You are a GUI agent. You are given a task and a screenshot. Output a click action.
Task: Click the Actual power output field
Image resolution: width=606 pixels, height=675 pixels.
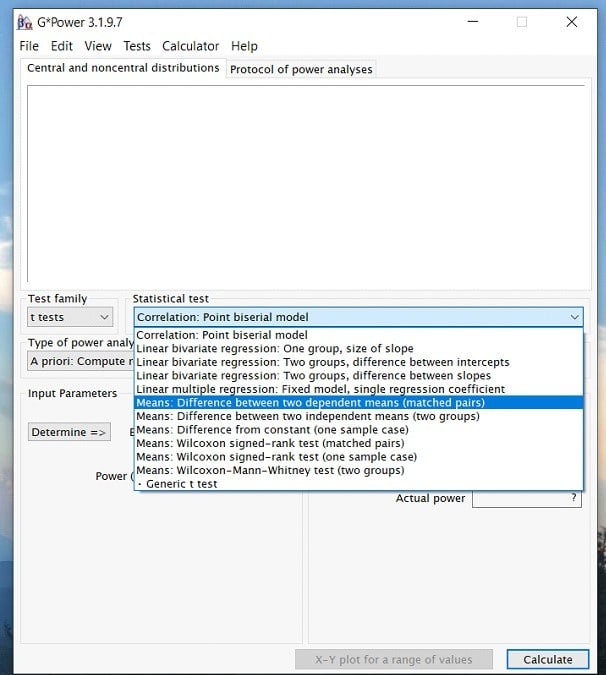(526, 498)
